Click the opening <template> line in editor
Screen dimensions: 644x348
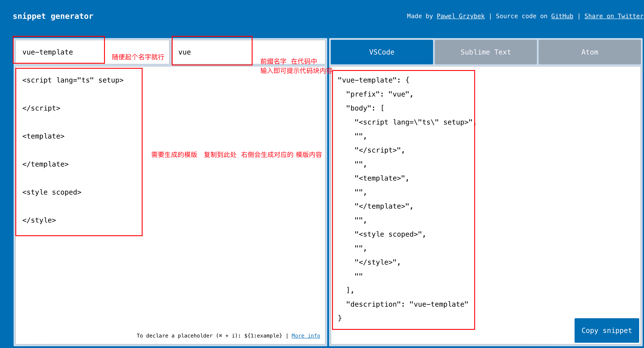44,136
